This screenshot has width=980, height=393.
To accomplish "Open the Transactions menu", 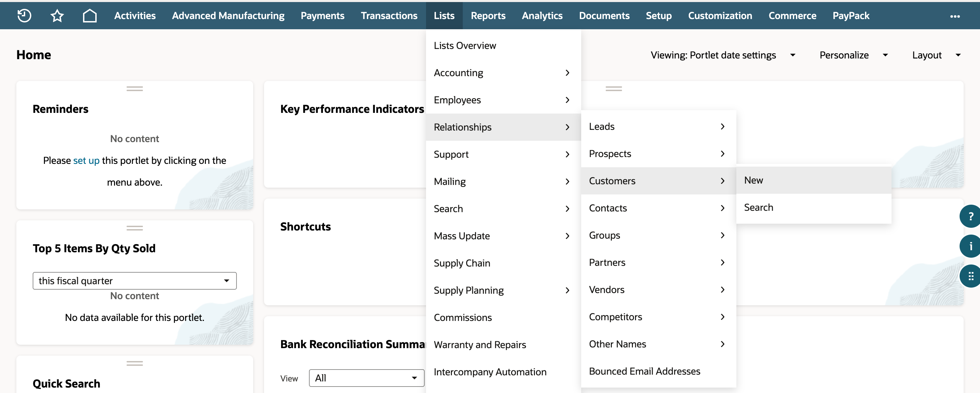I will point(389,16).
